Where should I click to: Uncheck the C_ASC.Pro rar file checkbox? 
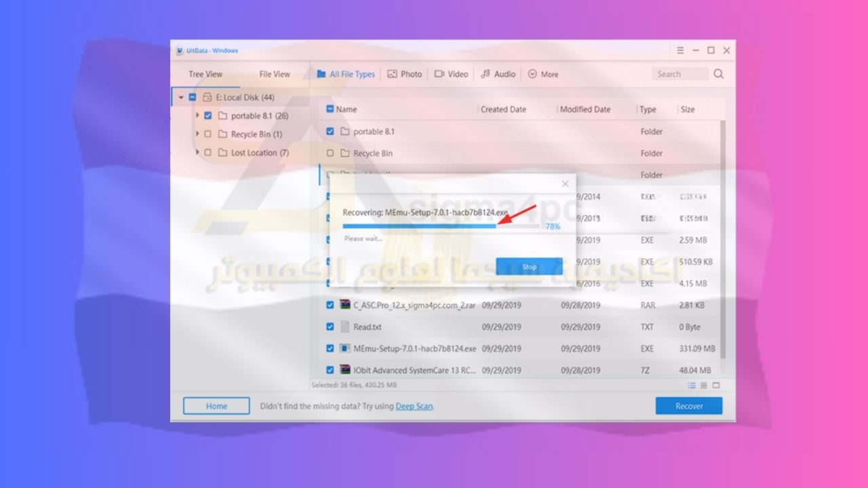coord(330,305)
